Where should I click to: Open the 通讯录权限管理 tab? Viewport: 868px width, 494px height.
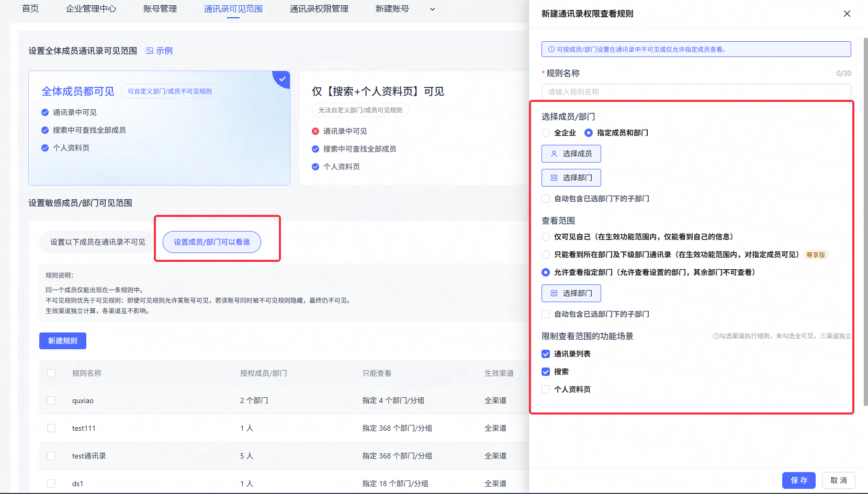point(319,9)
